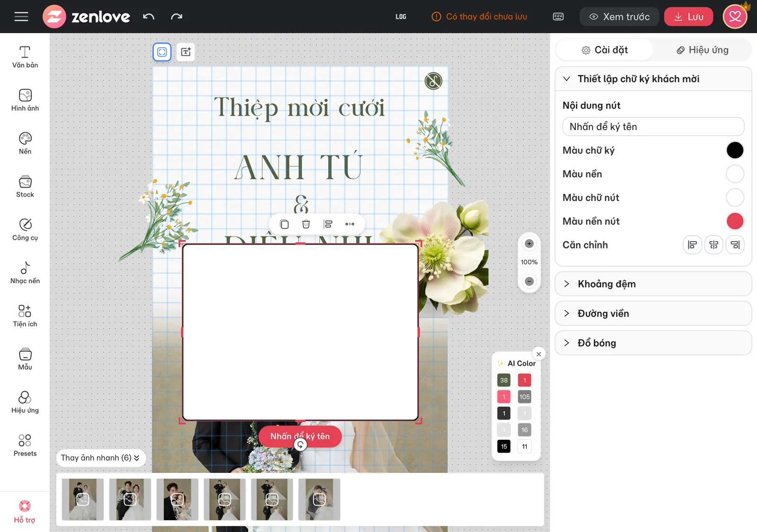Open Presets in the sidebar
The image size is (757, 532).
[x=25, y=445]
